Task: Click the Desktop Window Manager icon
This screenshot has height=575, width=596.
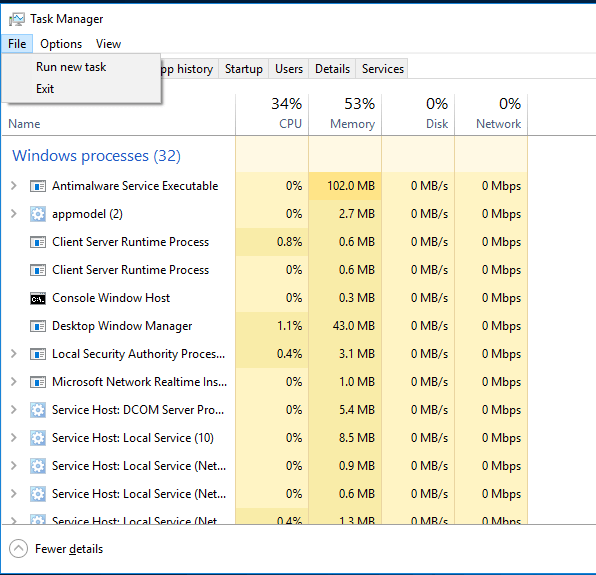Action: 38,326
